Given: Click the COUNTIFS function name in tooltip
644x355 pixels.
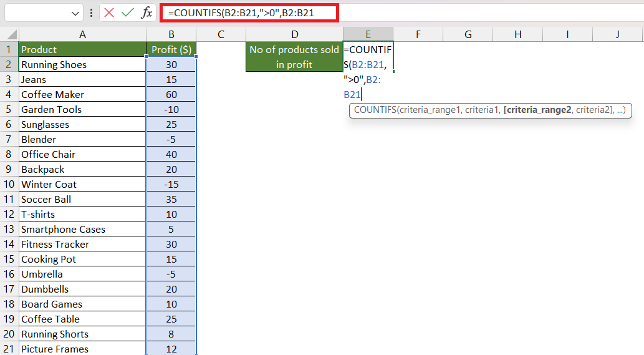Looking at the screenshot, I should coord(375,110).
